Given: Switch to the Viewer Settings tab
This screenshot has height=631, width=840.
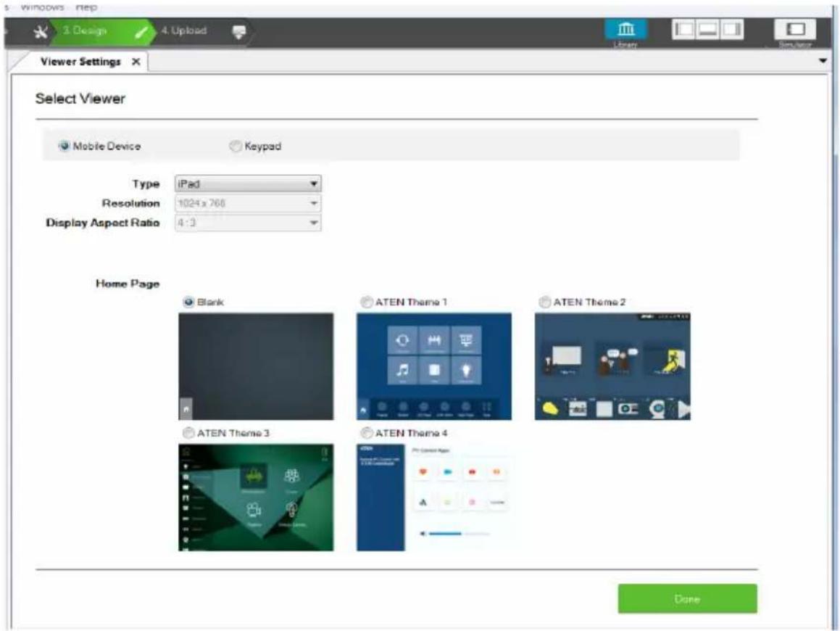Looking at the screenshot, I should (x=80, y=62).
